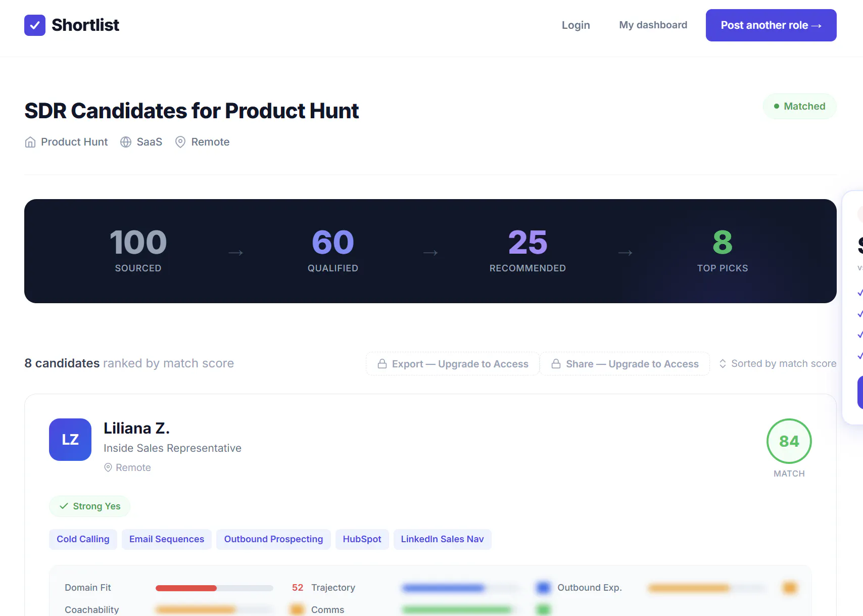Click the MATCH label under score

[x=789, y=473]
